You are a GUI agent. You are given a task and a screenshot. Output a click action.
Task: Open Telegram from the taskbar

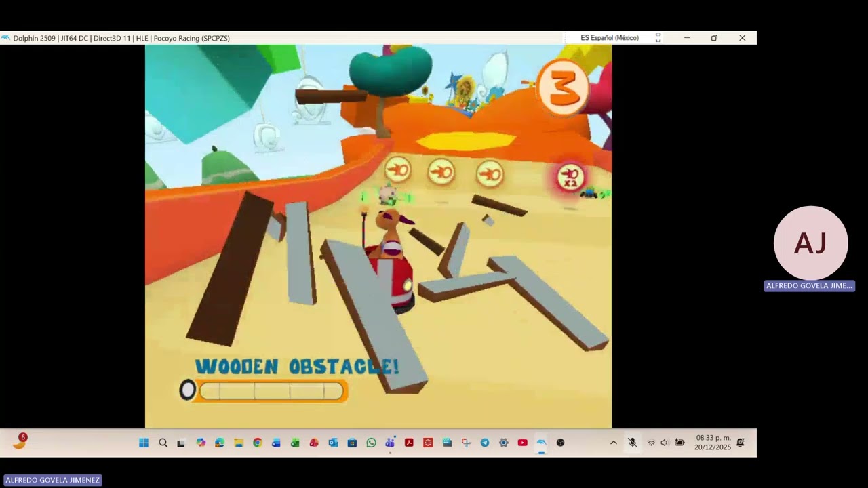pyautogui.click(x=485, y=443)
